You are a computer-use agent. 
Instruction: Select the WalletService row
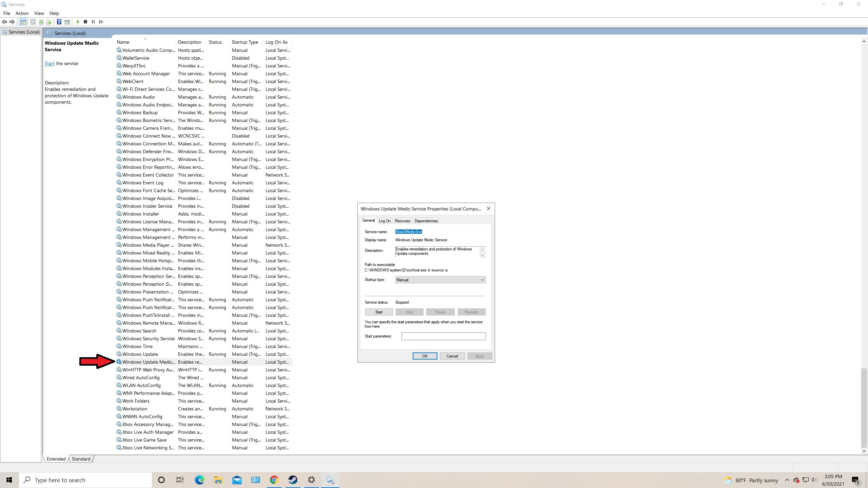pyautogui.click(x=204, y=58)
